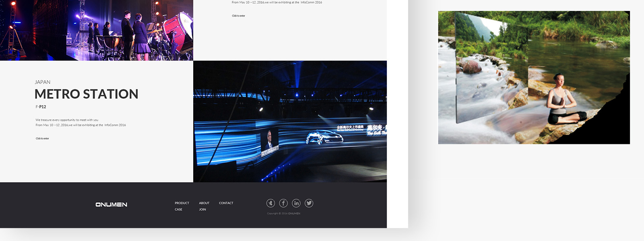The height and width of the screenshot is (241, 644).
Task: Open the LinkedIn social icon
Action: (296, 203)
